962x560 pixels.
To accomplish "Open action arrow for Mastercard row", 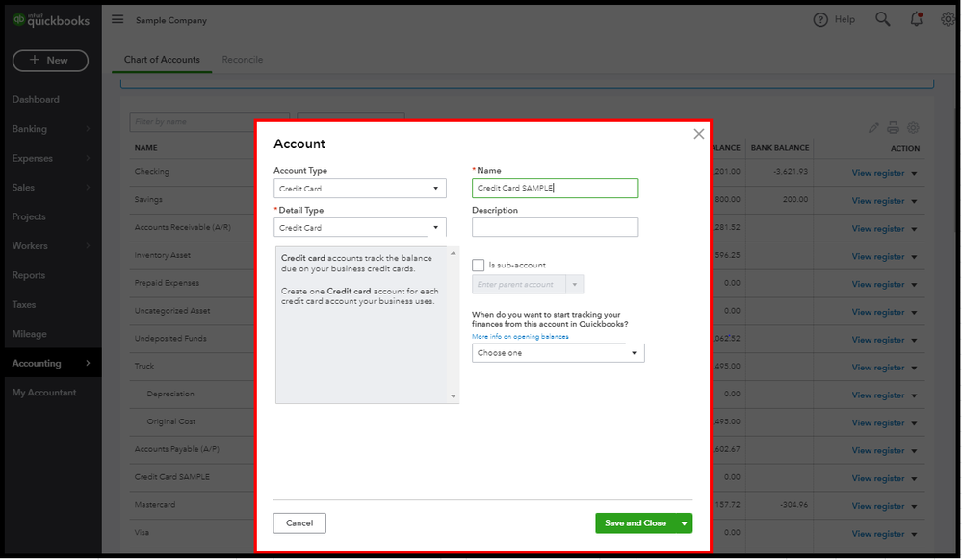I will pyautogui.click(x=914, y=507).
